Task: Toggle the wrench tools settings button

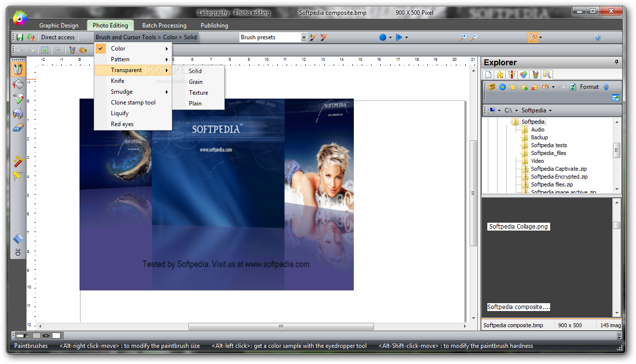Action: (533, 37)
